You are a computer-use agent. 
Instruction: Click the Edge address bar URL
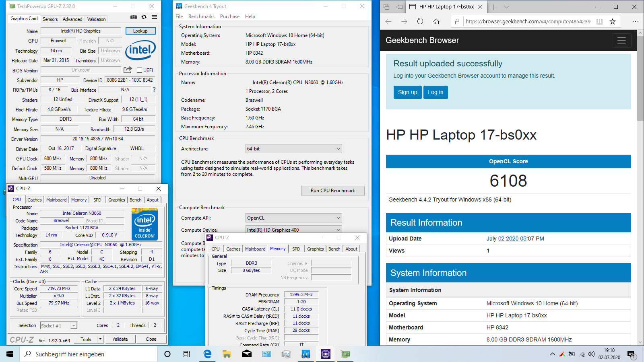point(528,22)
